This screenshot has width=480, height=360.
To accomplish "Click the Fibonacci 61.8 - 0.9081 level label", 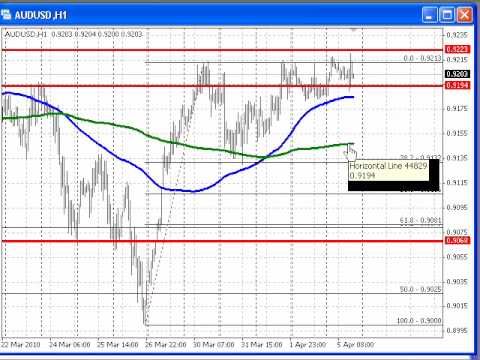I will tap(421, 220).
